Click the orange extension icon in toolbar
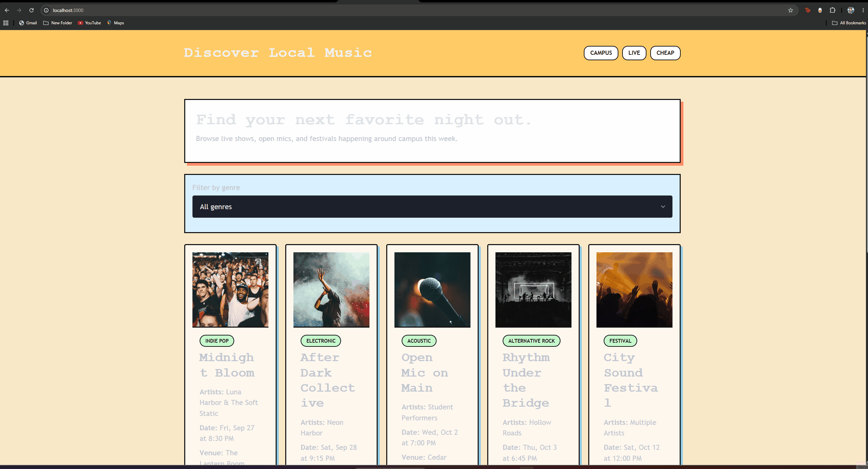This screenshot has height=469, width=868. pyautogui.click(x=820, y=10)
